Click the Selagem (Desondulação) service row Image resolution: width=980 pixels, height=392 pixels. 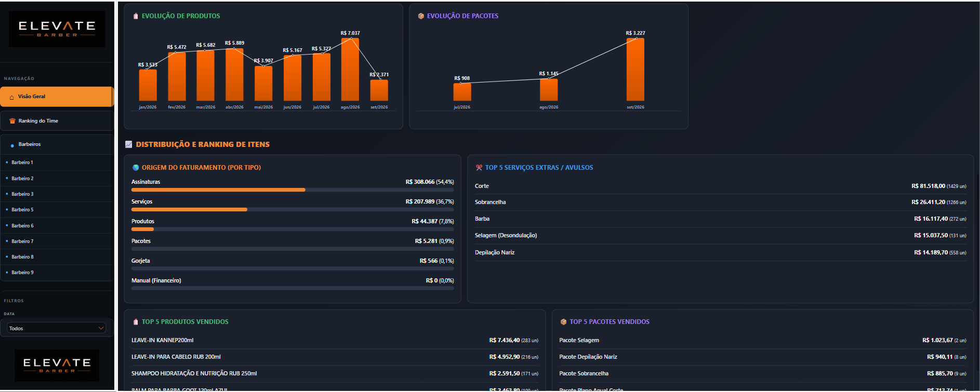pos(720,236)
